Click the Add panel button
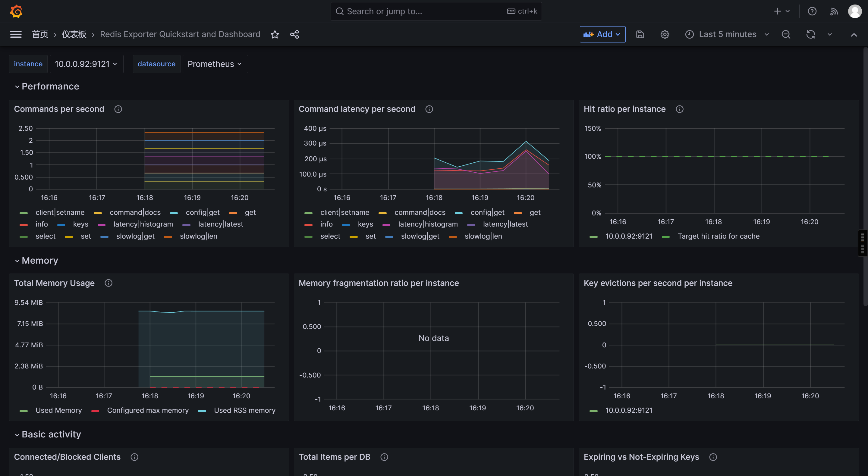868x476 pixels. click(602, 34)
